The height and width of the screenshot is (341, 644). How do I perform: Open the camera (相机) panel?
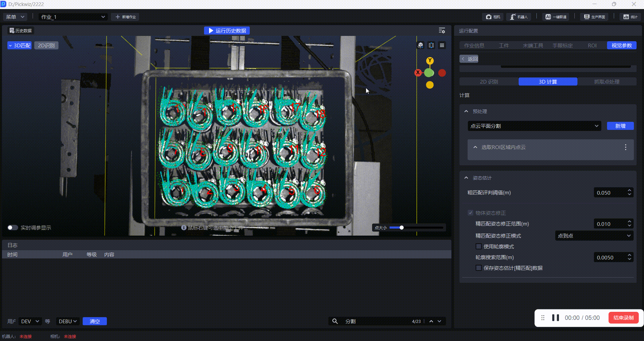[493, 17]
